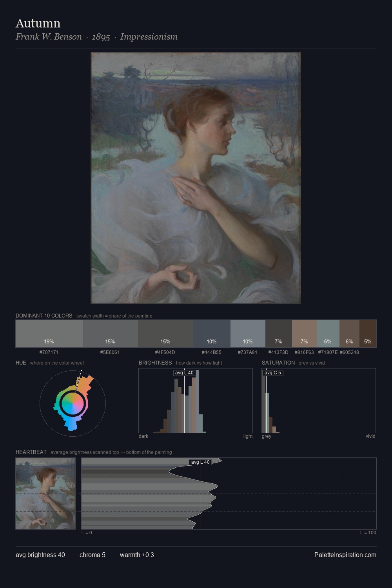Click the artist name 'Frank W. Benson'
Image resolution: width=392 pixels, height=588 pixels.
pyautogui.click(x=49, y=37)
